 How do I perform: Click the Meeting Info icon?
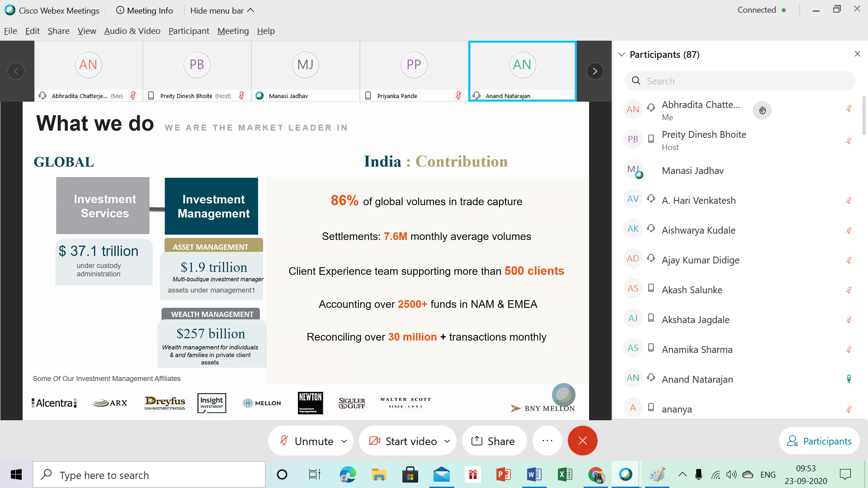(x=120, y=10)
